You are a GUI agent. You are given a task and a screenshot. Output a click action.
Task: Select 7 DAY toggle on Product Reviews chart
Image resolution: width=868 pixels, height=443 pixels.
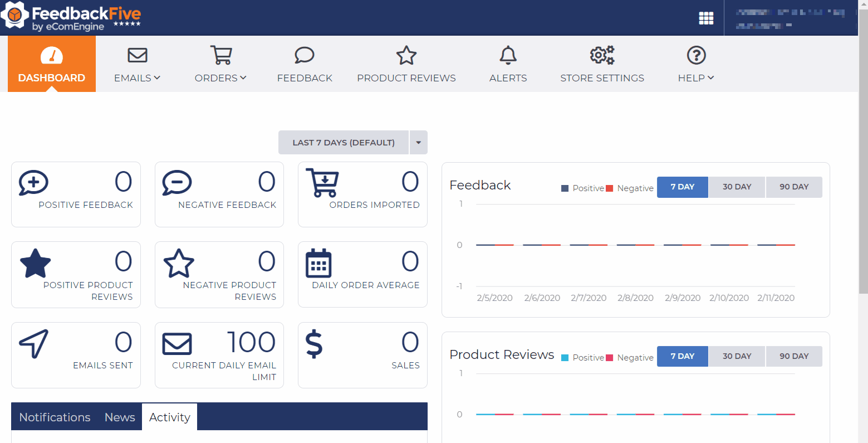click(x=682, y=356)
